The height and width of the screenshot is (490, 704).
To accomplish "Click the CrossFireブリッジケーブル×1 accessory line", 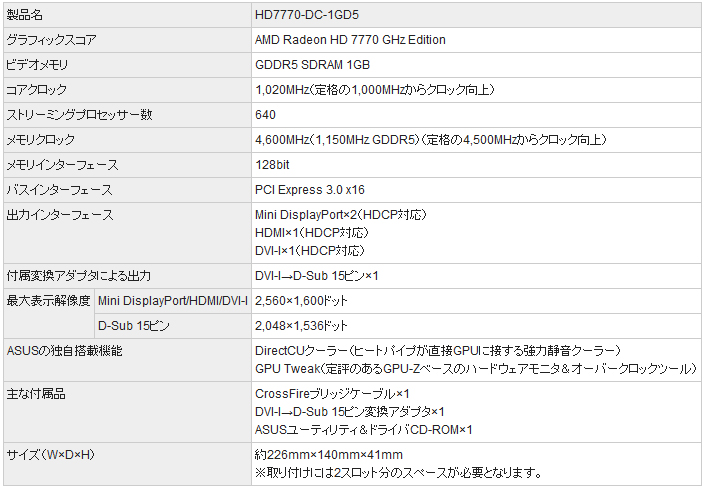I will 332,394.
